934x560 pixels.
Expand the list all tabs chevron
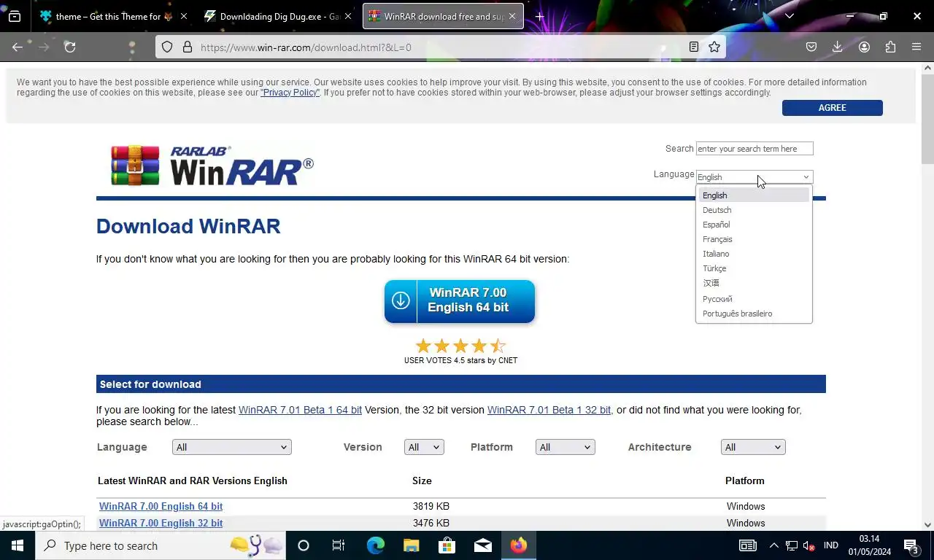click(790, 16)
